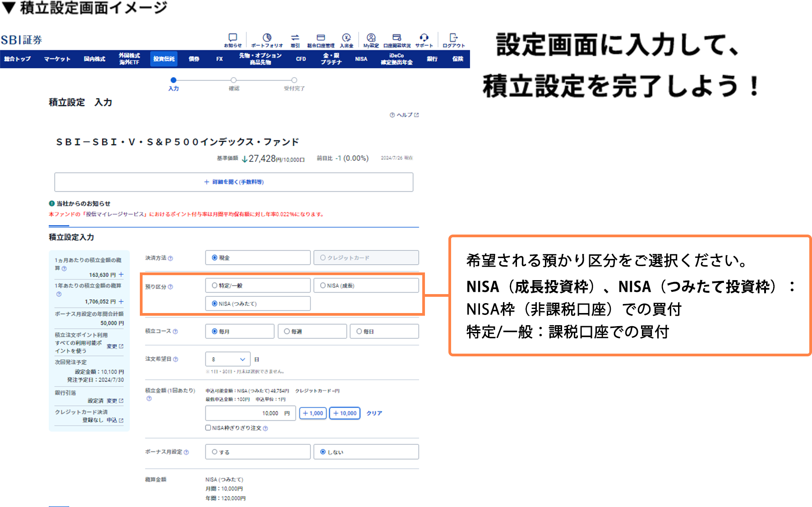
Task: Click 変更 link for 銀行引落
Action: pyautogui.click(x=115, y=401)
